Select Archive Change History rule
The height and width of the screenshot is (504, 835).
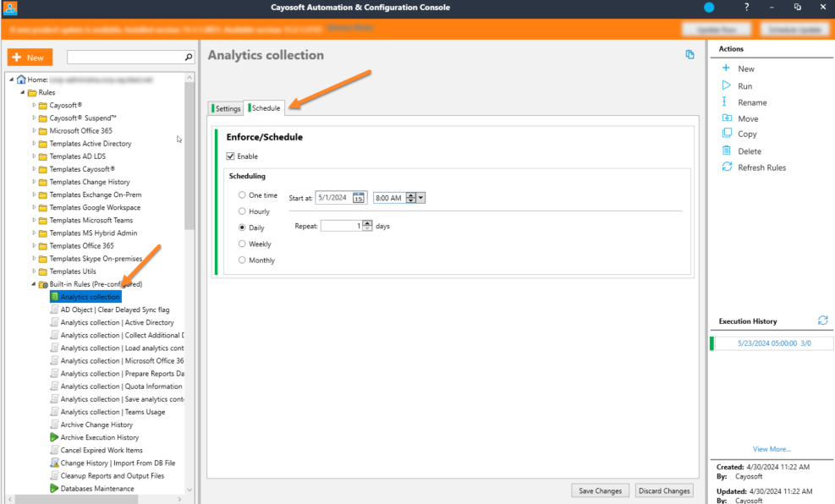click(x=96, y=425)
